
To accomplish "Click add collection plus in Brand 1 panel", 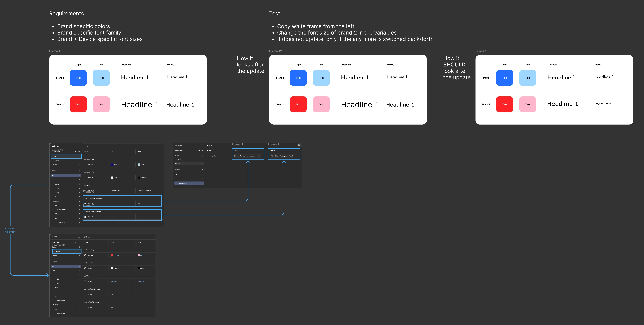I will [x=79, y=151].
